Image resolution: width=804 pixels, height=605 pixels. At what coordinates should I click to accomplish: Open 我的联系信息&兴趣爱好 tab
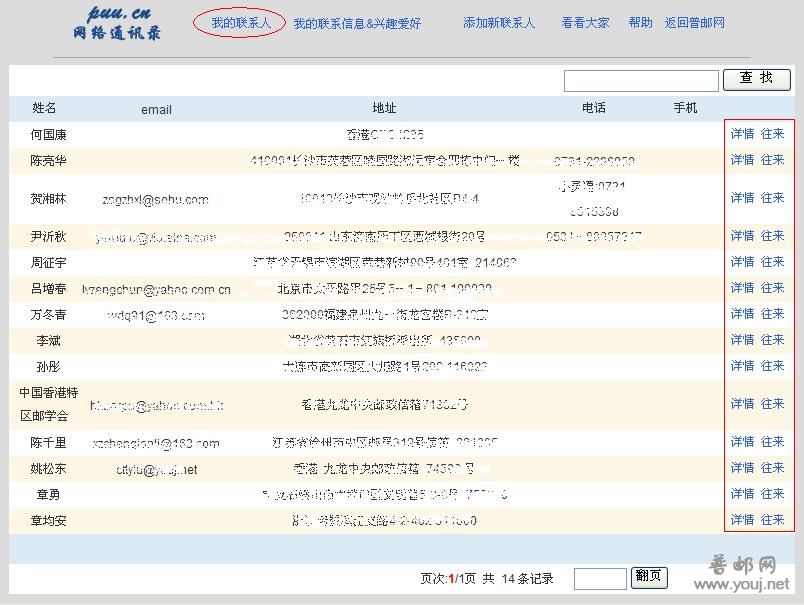tap(357, 23)
